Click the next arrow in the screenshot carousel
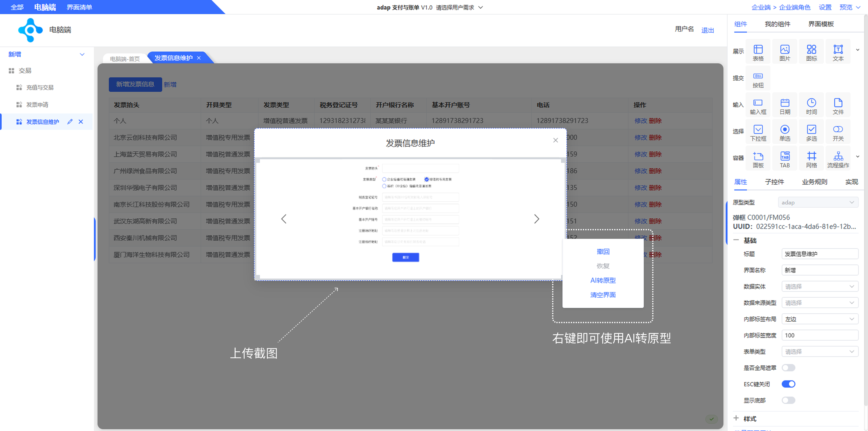 tap(536, 219)
